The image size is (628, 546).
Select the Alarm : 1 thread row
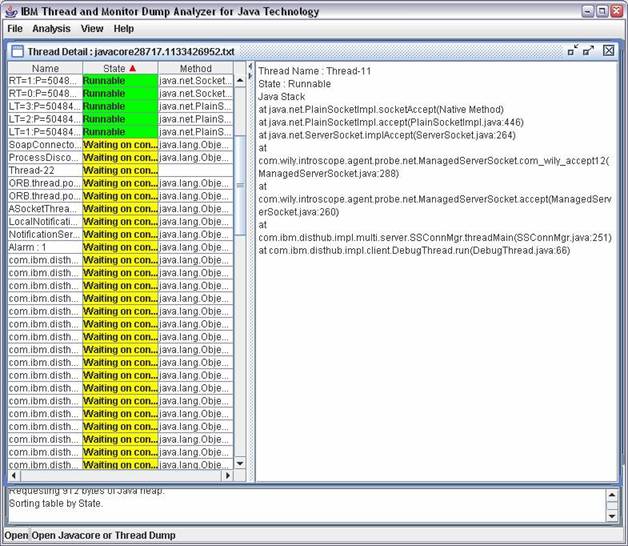(x=121, y=247)
